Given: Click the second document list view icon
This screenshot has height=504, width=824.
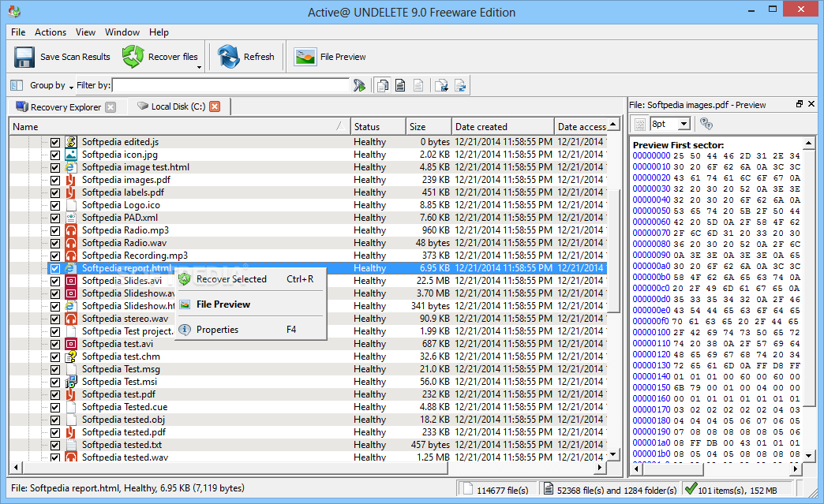Looking at the screenshot, I should pyautogui.click(x=400, y=85).
